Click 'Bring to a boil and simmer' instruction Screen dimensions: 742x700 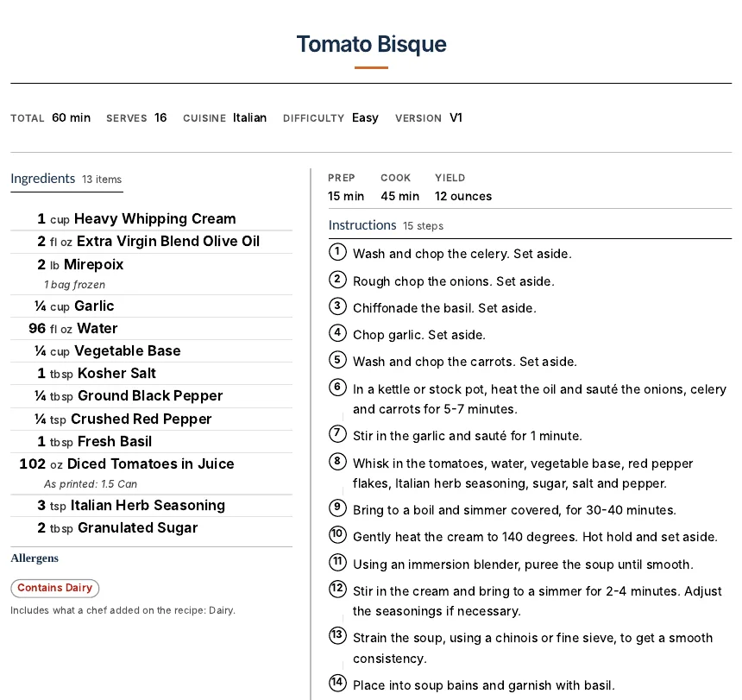[514, 510]
